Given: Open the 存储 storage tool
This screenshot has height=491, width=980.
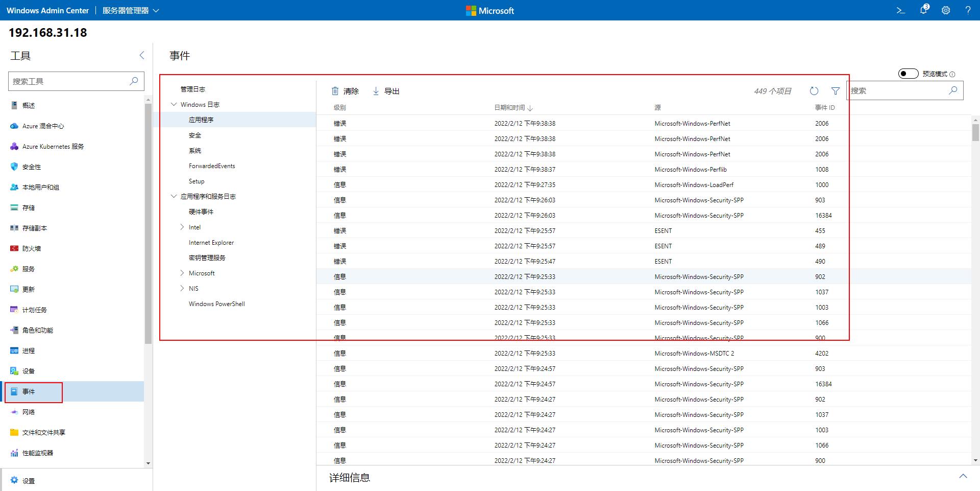Looking at the screenshot, I should [72, 207].
